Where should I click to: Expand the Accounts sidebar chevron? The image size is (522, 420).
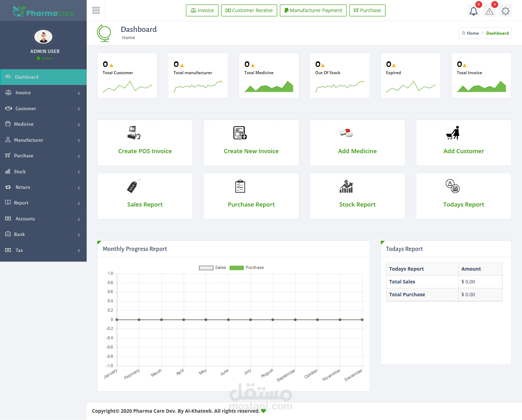click(79, 219)
